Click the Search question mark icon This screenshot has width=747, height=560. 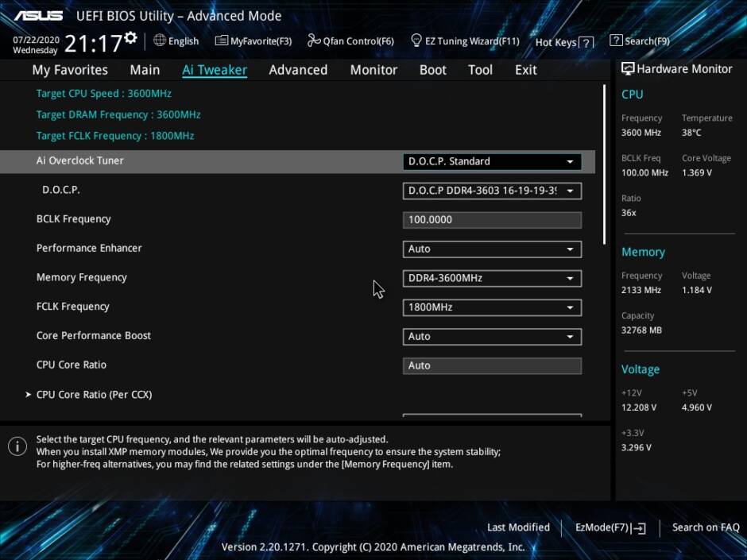(616, 41)
